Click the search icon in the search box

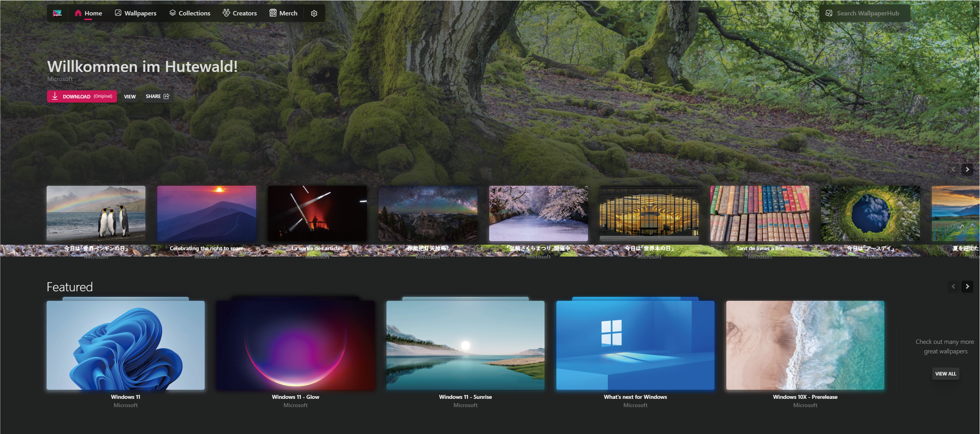[x=829, y=13]
